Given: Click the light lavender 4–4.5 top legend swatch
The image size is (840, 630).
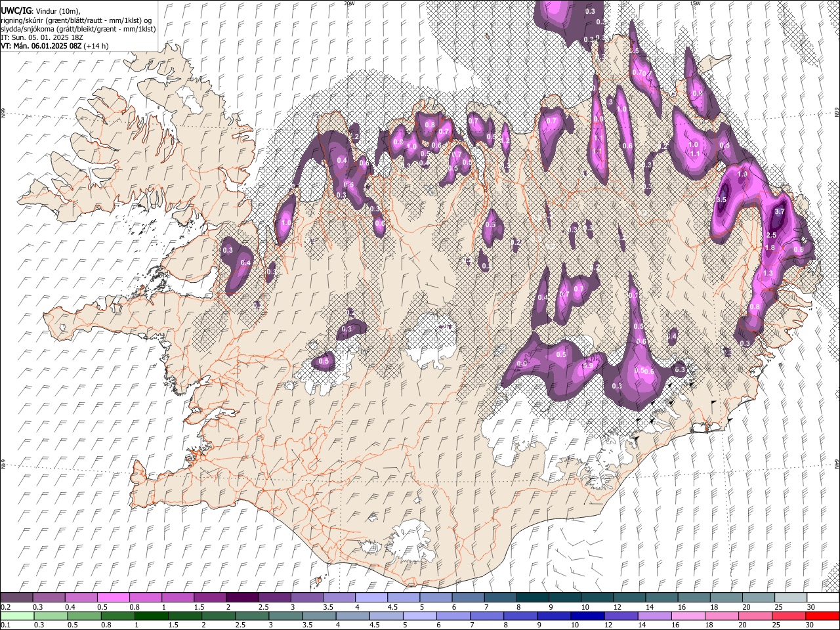Looking at the screenshot, I should click(x=370, y=597).
